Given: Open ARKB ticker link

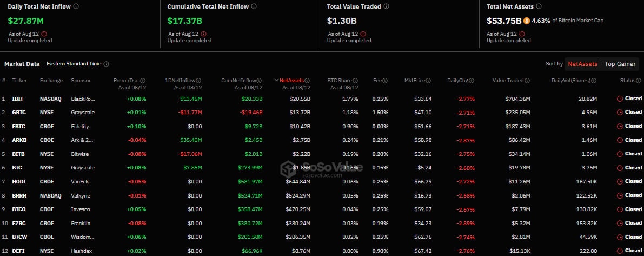Looking at the screenshot, I should pos(19,140).
